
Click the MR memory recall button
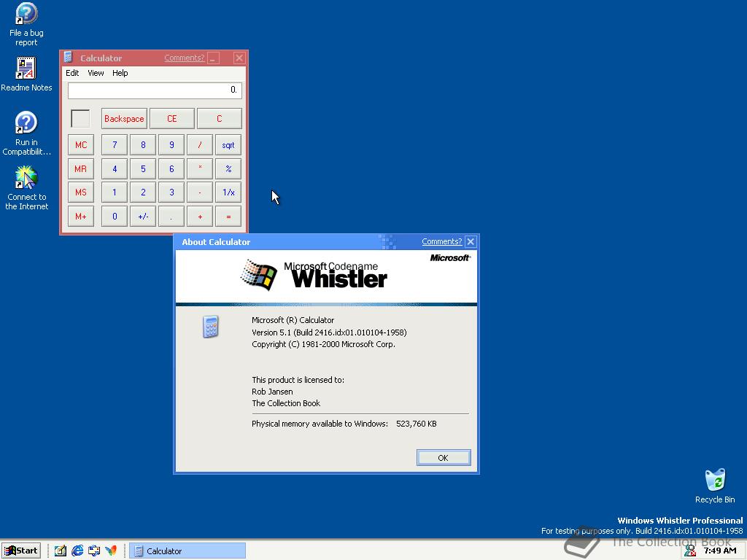point(81,168)
